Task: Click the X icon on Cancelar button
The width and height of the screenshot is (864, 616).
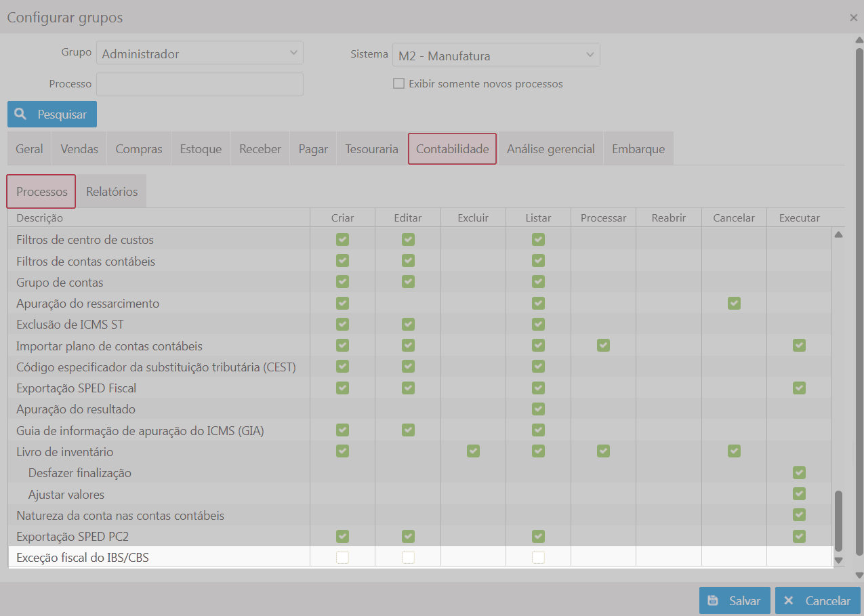Action: click(789, 600)
